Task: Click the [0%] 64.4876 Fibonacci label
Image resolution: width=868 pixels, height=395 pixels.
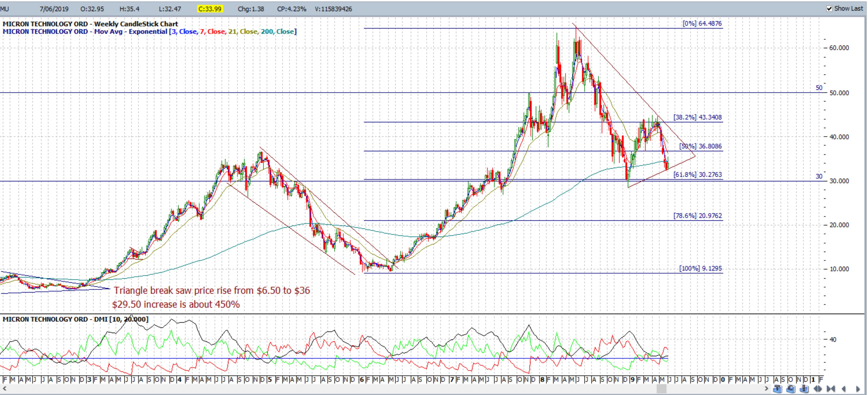Action: coord(702,24)
